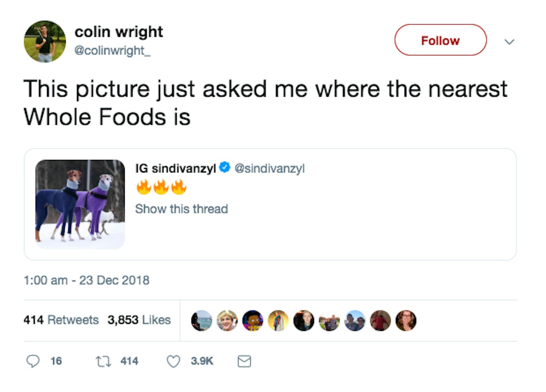Open the Show this thread link
The width and height of the screenshot is (546, 392).
181,209
